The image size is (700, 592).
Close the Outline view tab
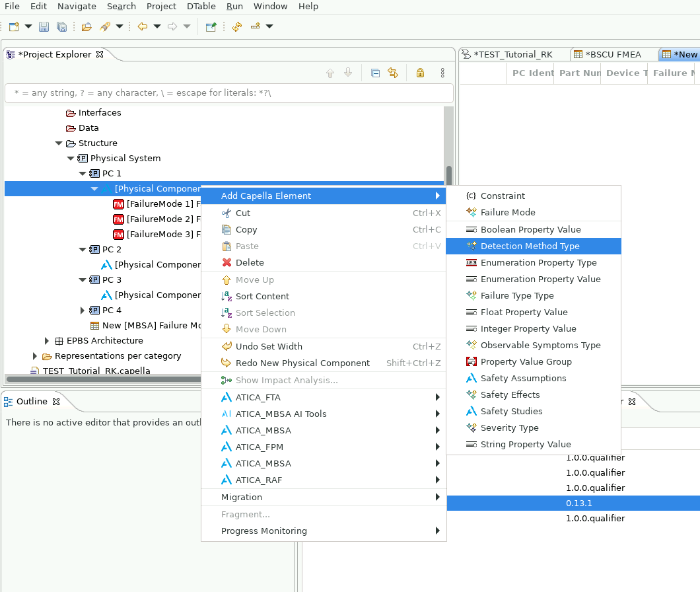pos(56,402)
